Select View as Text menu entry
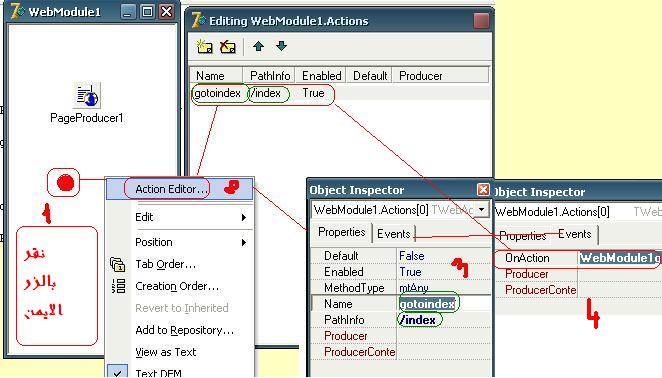 [x=166, y=352]
